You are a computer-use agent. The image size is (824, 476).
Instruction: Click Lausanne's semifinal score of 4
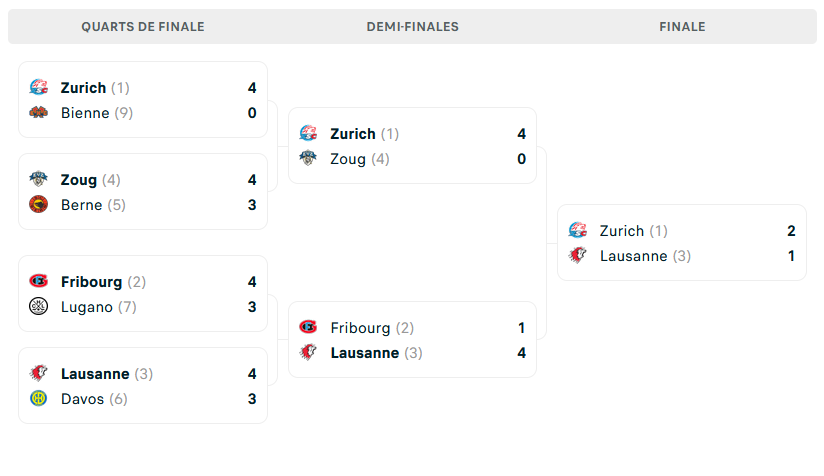(522, 353)
